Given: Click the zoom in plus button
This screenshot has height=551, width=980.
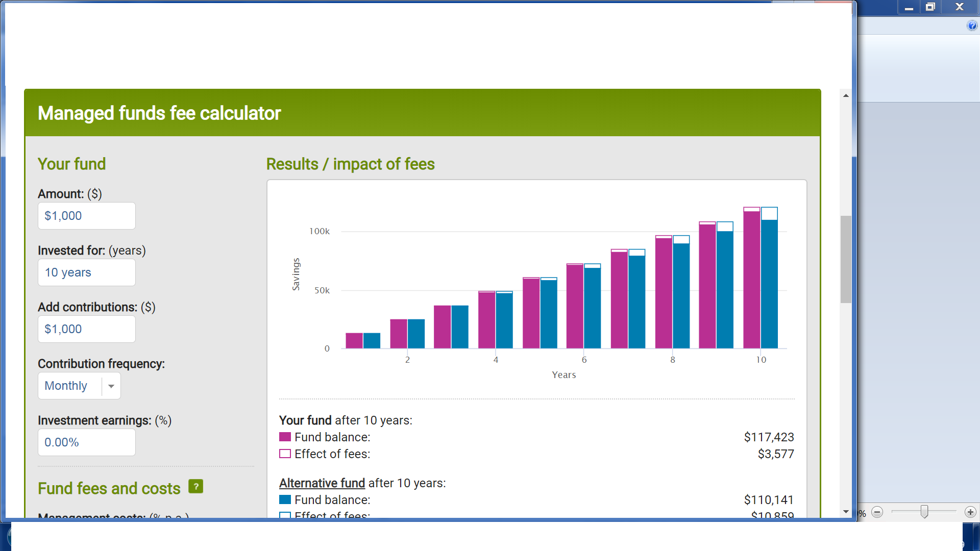Looking at the screenshot, I should click(970, 512).
